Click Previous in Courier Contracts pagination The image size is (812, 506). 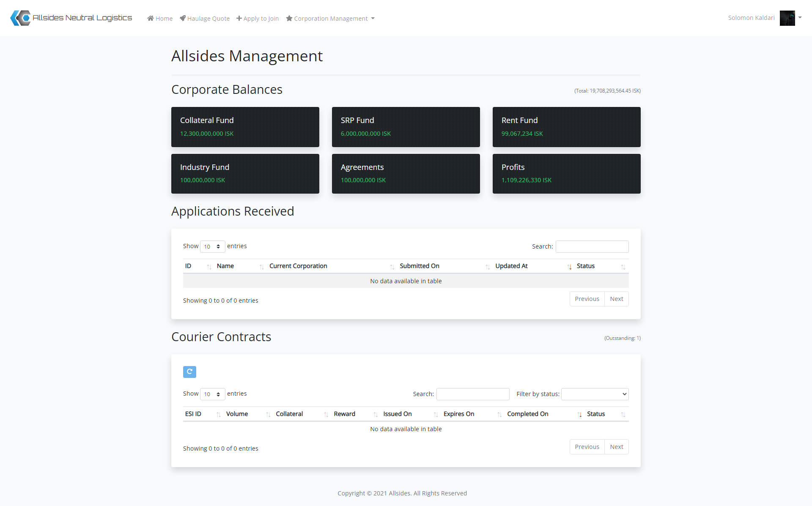(587, 447)
